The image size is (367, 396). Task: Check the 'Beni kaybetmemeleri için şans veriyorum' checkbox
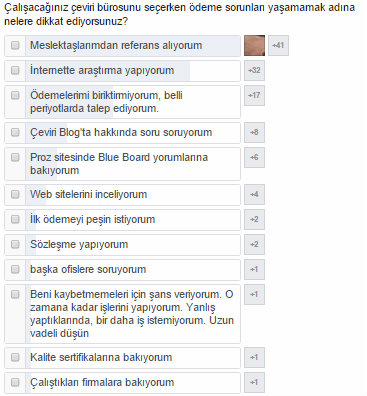click(x=15, y=294)
